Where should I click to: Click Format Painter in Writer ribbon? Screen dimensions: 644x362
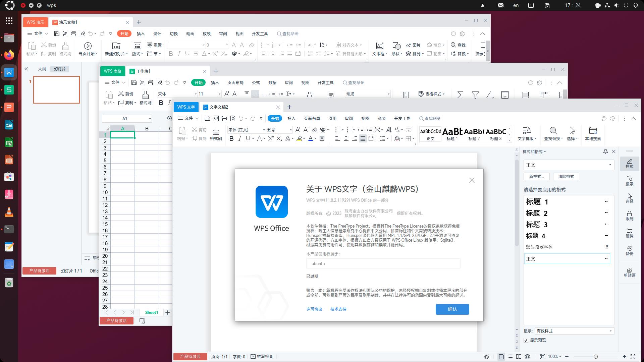(216, 134)
